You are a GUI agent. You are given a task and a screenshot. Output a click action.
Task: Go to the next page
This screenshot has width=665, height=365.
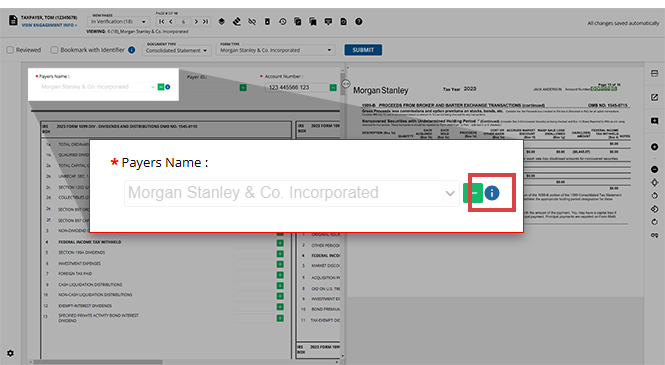click(196, 22)
